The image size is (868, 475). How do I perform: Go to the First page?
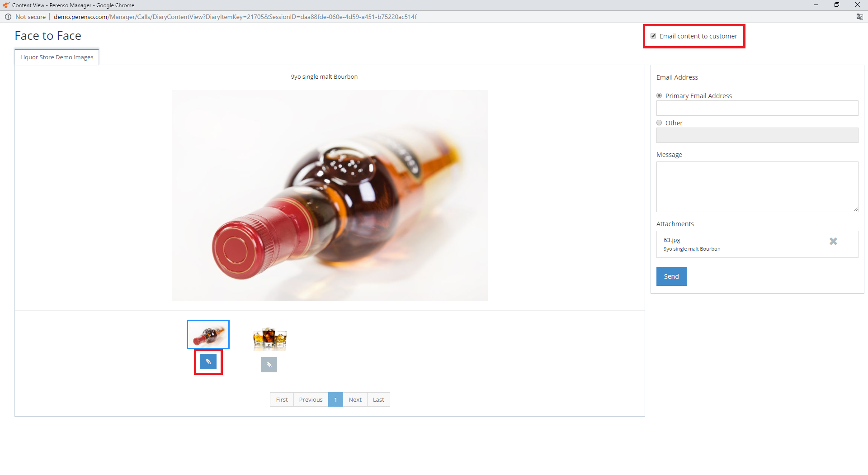tap(282, 399)
